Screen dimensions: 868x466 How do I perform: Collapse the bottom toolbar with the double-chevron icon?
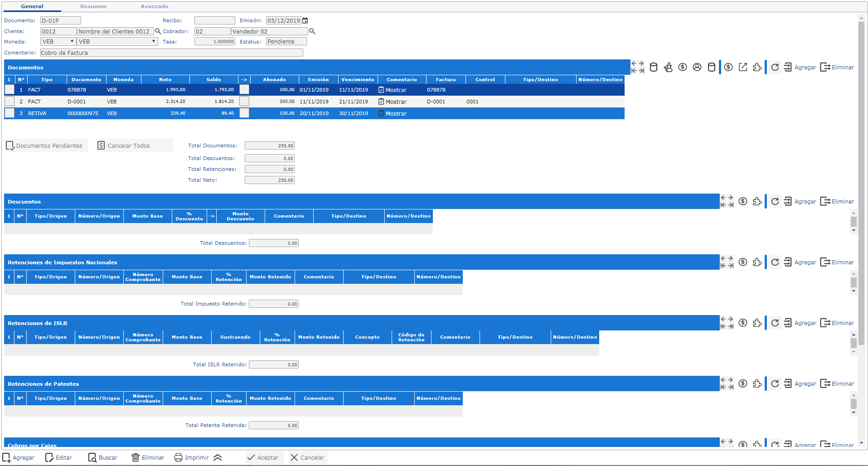click(x=218, y=457)
